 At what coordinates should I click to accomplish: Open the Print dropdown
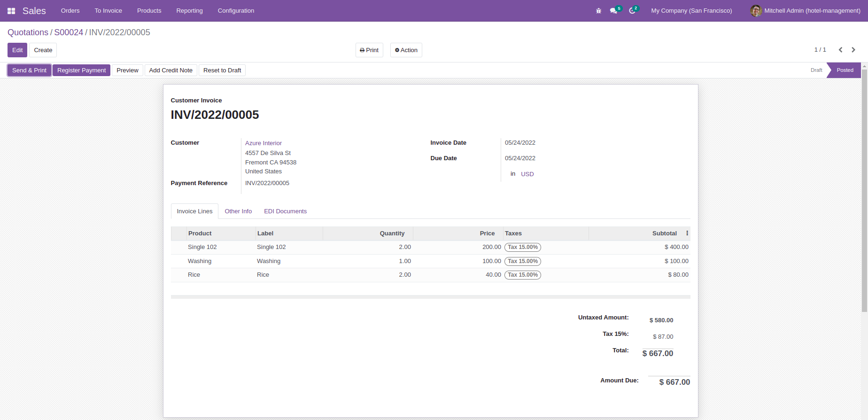pyautogui.click(x=369, y=50)
